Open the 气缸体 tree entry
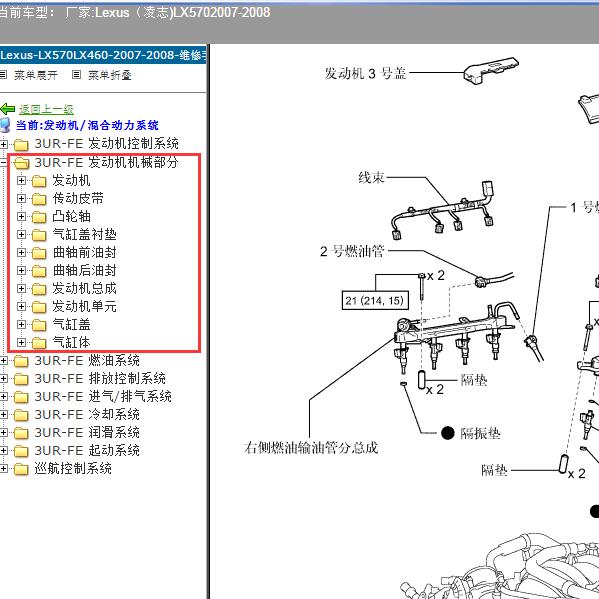Screen dimensions: 599x599 (71, 342)
